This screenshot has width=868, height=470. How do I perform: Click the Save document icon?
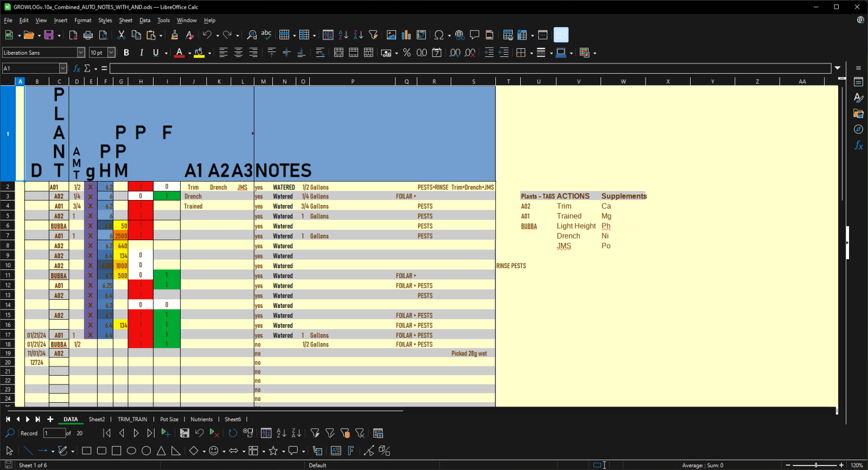pyautogui.click(x=49, y=35)
